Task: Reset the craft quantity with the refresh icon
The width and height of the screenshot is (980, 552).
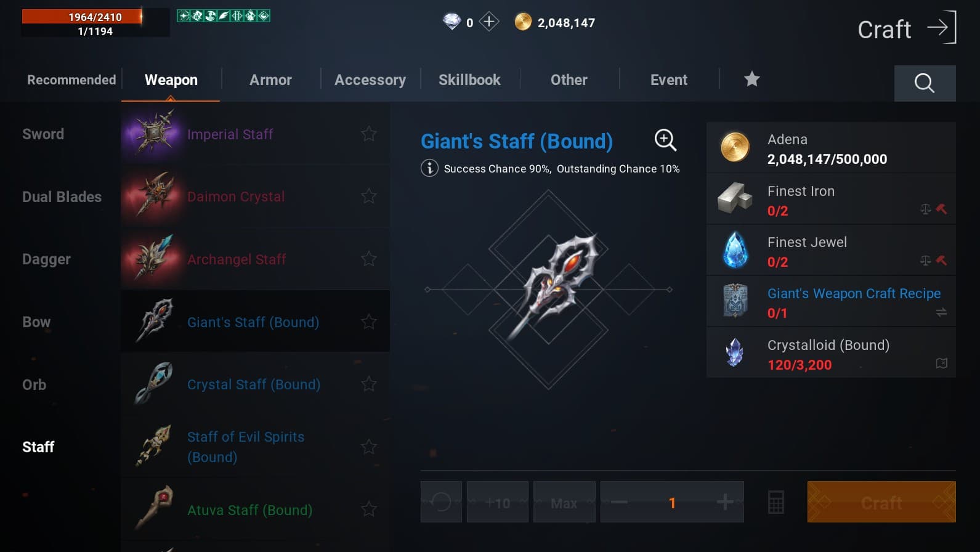Action: tap(441, 502)
